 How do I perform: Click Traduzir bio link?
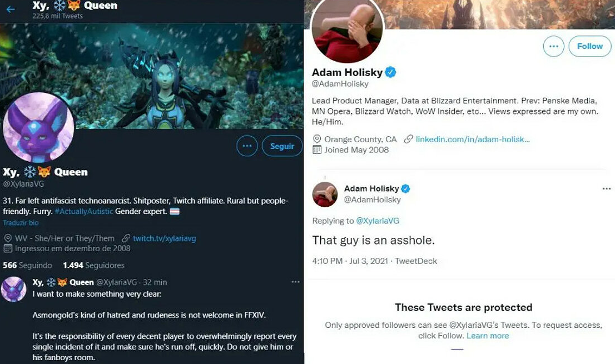tap(21, 223)
